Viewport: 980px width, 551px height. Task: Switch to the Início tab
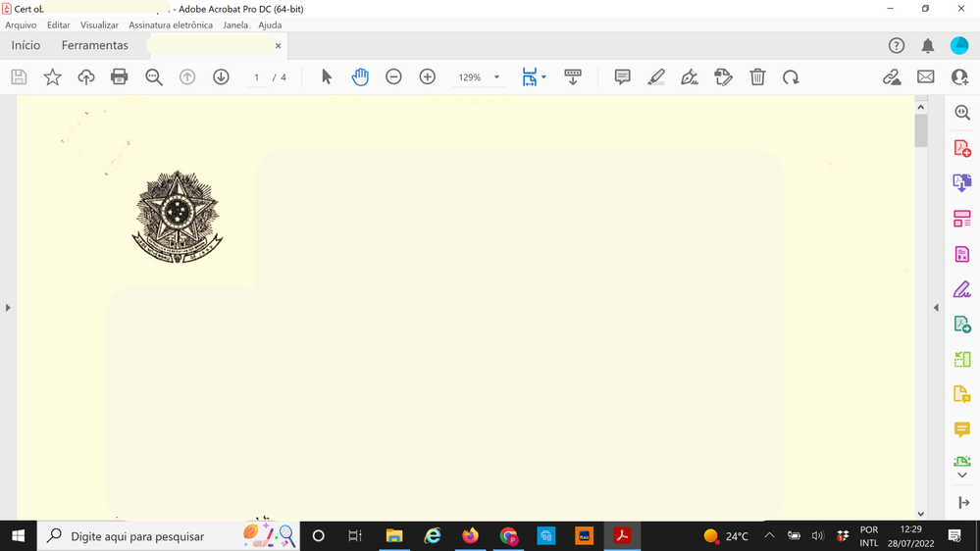(26, 46)
